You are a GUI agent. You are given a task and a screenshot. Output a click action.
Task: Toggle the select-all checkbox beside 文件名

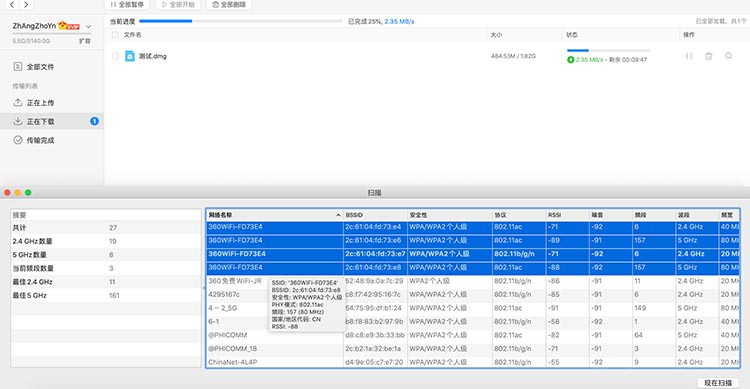(115, 34)
